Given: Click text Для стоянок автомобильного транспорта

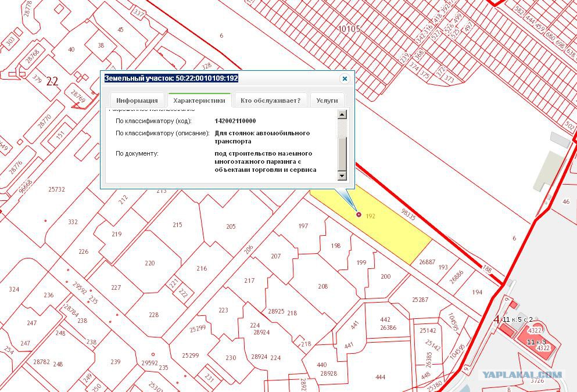Looking at the screenshot, I should [x=262, y=137].
